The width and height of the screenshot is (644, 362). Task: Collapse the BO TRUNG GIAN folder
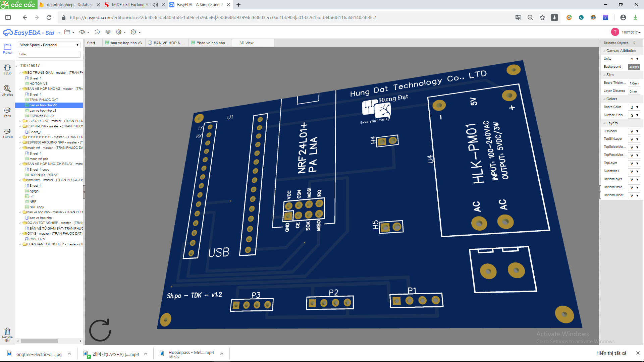pyautogui.click(x=20, y=73)
